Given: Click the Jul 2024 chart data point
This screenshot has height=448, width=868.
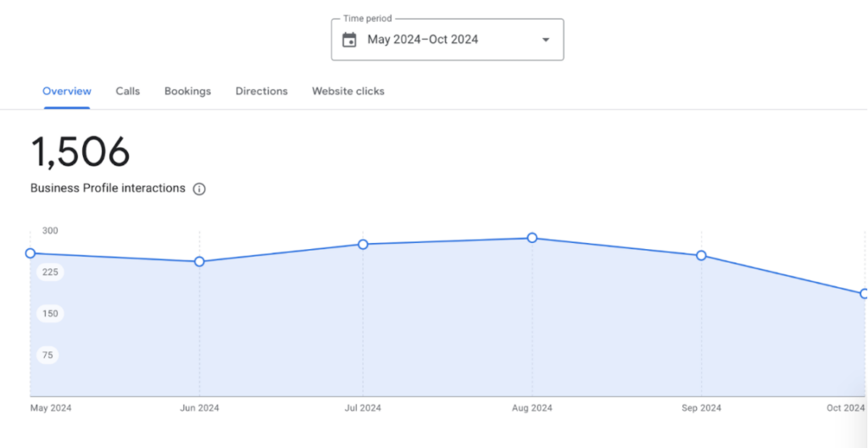Looking at the screenshot, I should (x=363, y=244).
